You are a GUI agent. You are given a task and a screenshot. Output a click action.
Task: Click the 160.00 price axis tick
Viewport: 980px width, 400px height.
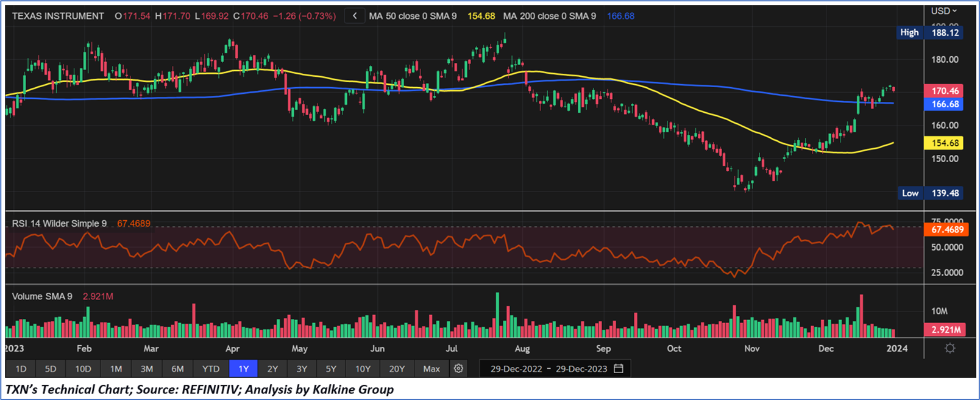945,126
